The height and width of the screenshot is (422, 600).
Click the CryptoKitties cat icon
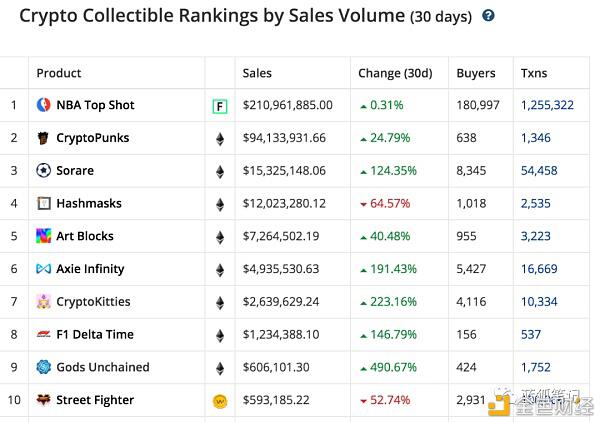43,301
